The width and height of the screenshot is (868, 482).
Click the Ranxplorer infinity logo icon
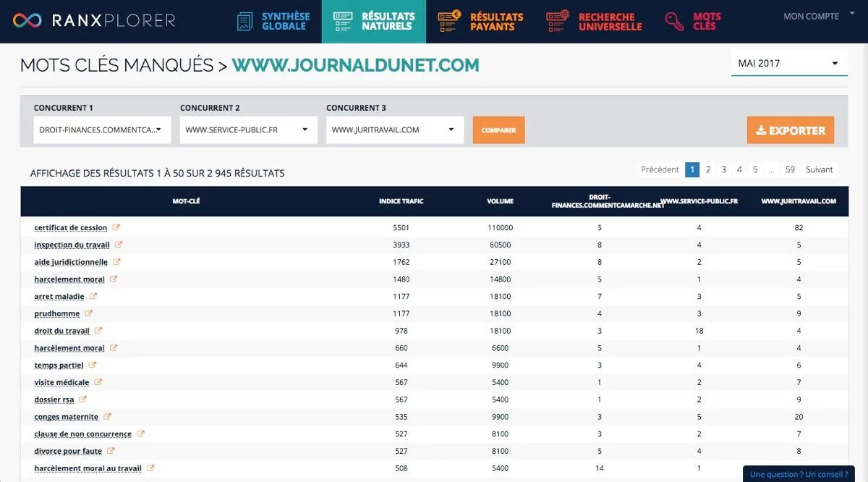tap(27, 21)
